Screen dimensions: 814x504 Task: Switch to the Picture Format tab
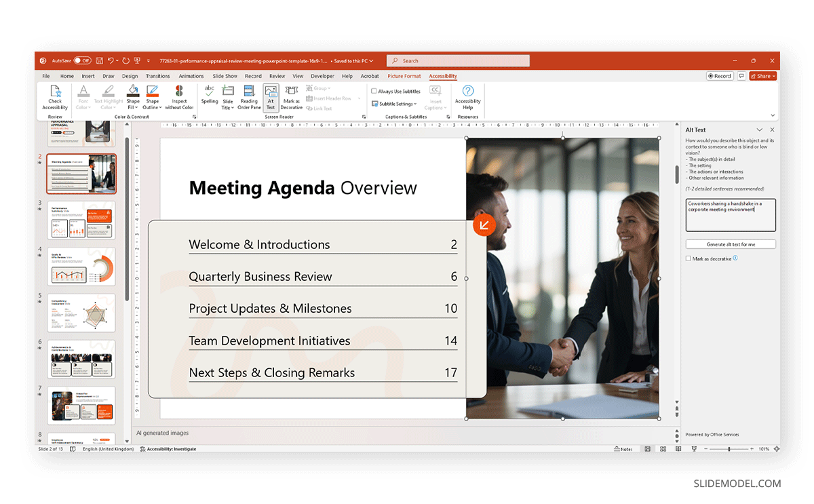[404, 76]
